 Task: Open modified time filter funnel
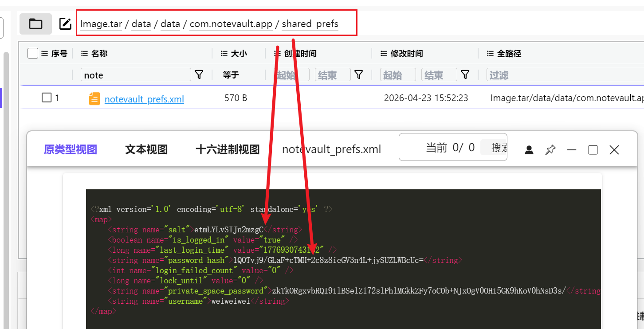(465, 74)
